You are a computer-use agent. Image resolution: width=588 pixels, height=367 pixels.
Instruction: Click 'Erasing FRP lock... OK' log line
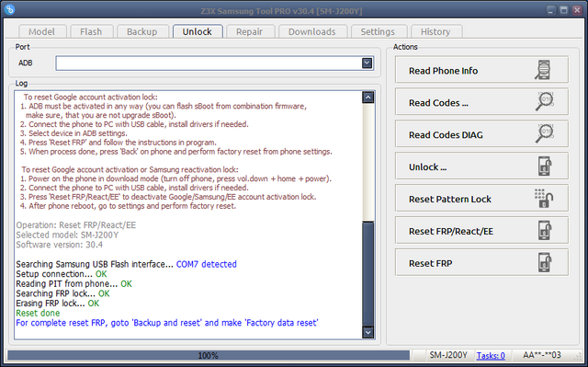click(x=57, y=304)
